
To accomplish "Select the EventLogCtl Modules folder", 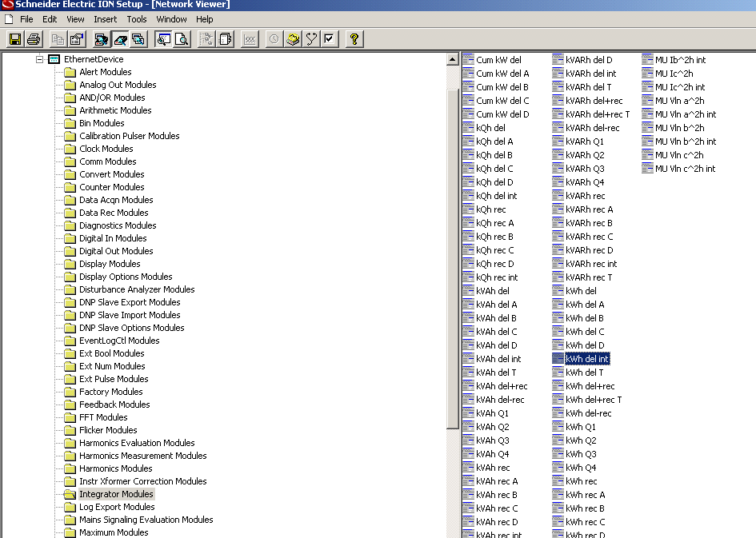I will pyautogui.click(x=119, y=341).
